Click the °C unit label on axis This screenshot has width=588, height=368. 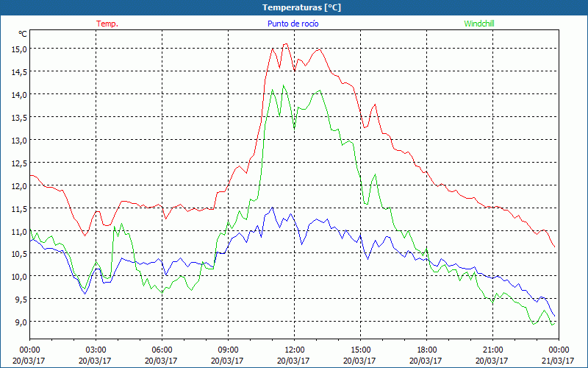pos(23,34)
